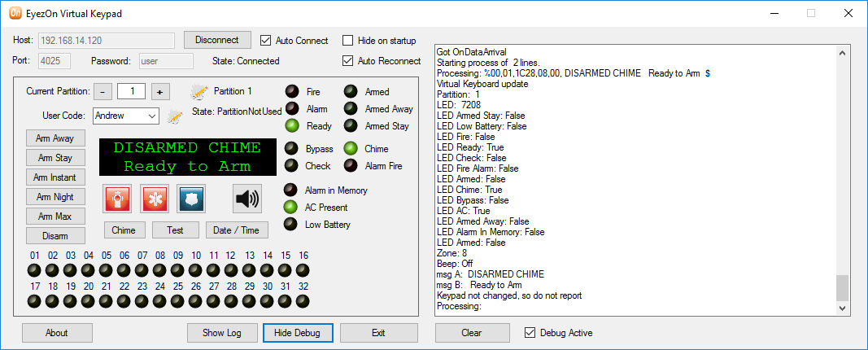Click the Exit button
Screen dimensions: 868x350
(x=378, y=333)
